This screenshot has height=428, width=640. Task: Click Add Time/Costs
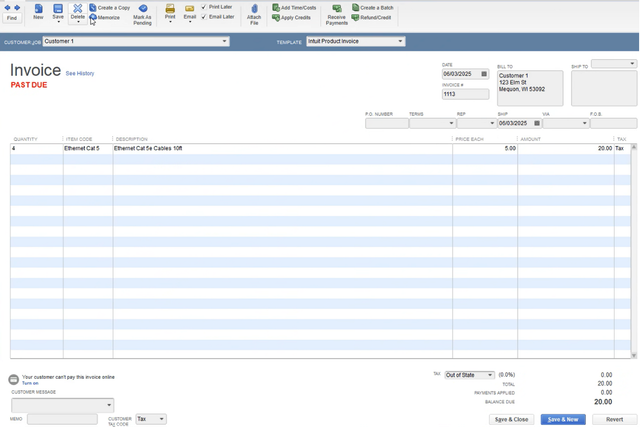click(294, 8)
